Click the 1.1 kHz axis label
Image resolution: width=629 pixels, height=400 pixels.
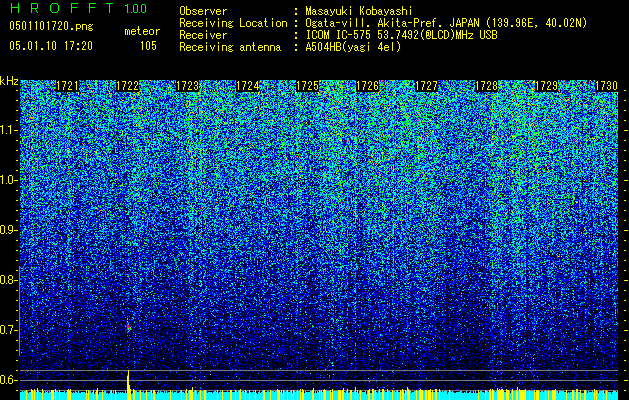click(8, 130)
